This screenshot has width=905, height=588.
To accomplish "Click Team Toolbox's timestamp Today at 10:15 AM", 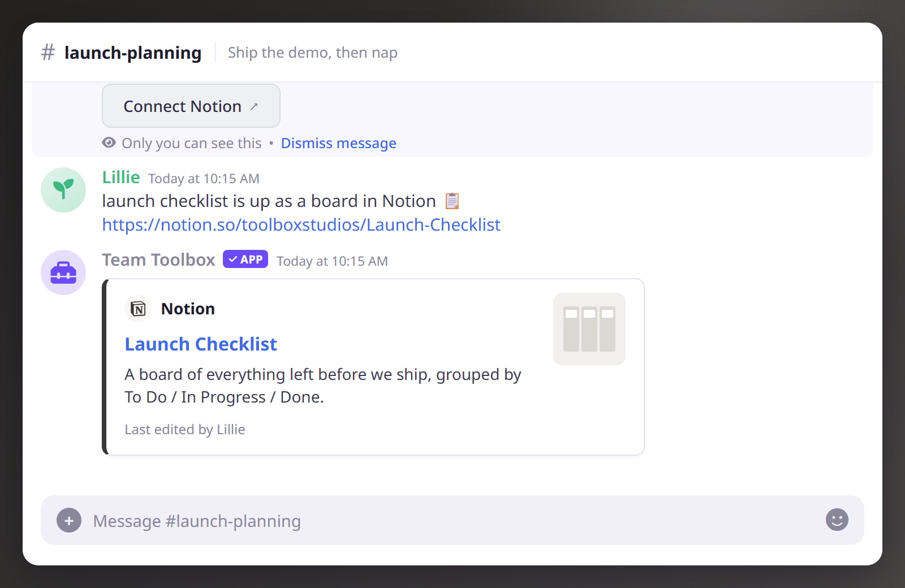I will (332, 261).
